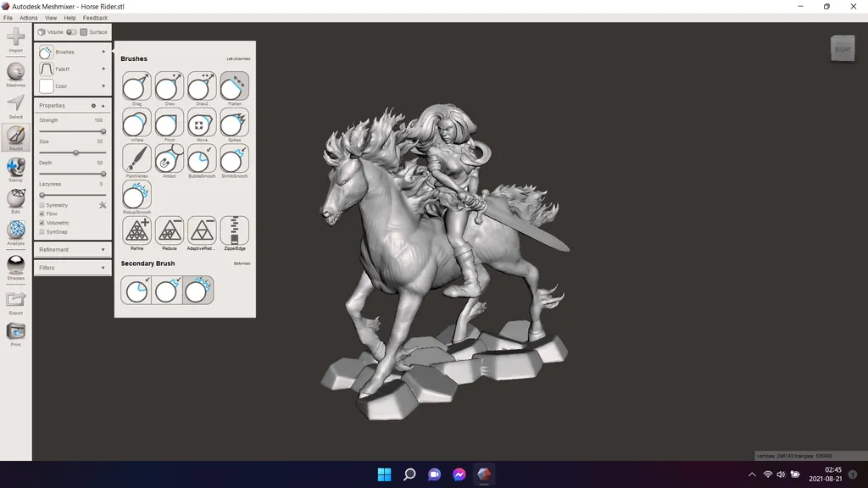Open the Analysis tool in sidebar

15,231
